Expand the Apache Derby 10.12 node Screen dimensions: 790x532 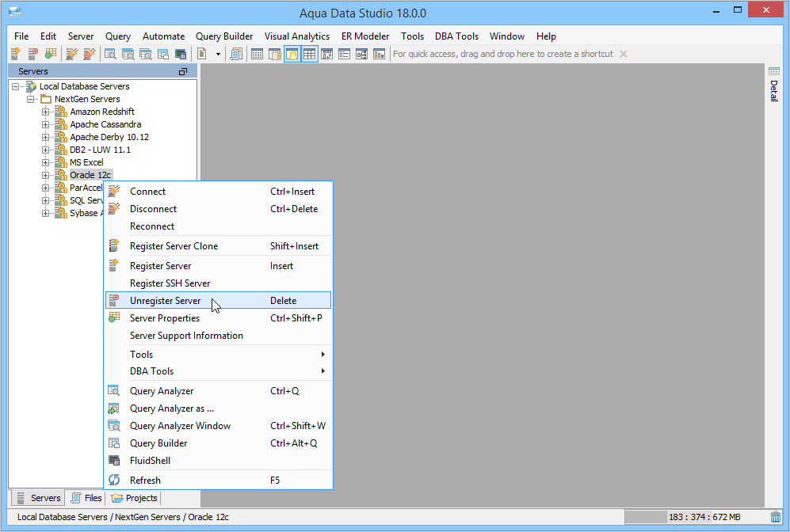(45, 137)
